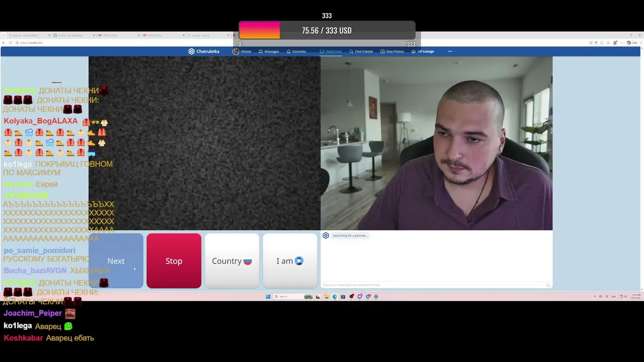This screenshot has width=644, height=362.
Task: Open the Nikolai profile avatar
Action: [x=236, y=51]
